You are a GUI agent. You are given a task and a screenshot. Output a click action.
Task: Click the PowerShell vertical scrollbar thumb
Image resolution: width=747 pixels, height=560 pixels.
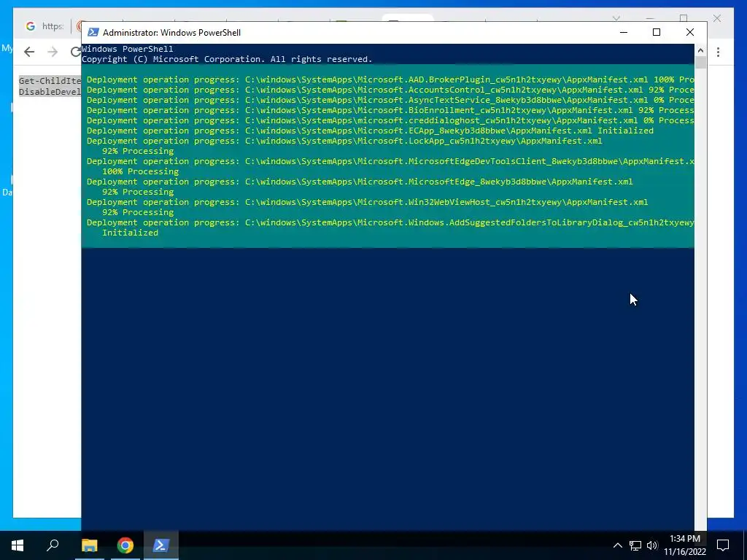(700, 63)
